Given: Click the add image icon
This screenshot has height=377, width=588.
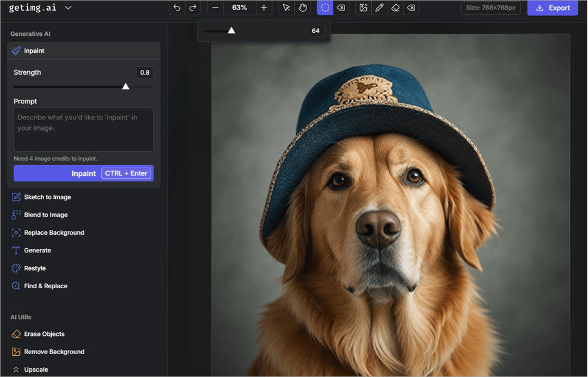Looking at the screenshot, I should coord(363,8).
